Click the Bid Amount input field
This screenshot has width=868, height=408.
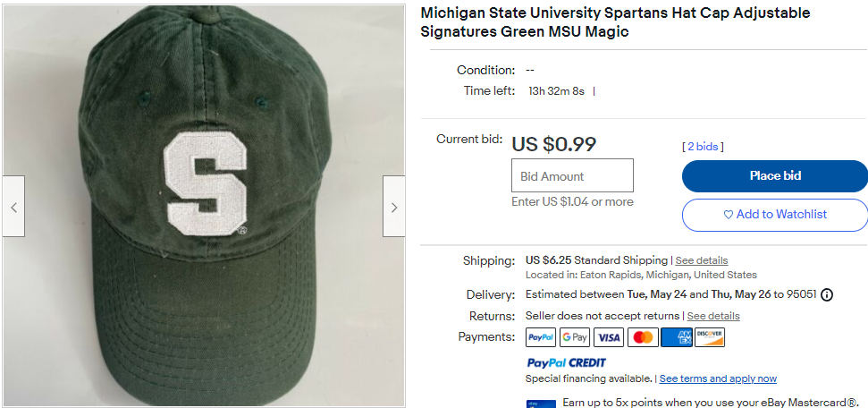[572, 175]
